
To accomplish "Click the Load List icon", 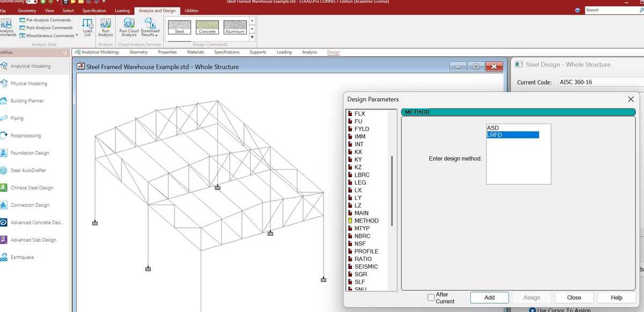I will pos(87,27).
